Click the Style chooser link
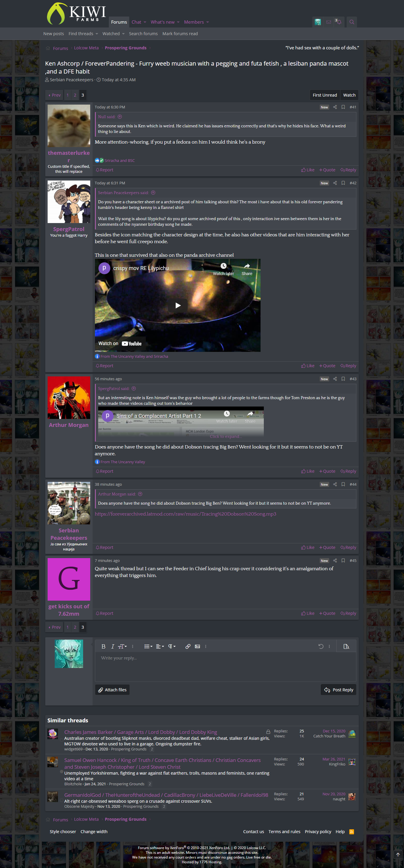 click(63, 832)
